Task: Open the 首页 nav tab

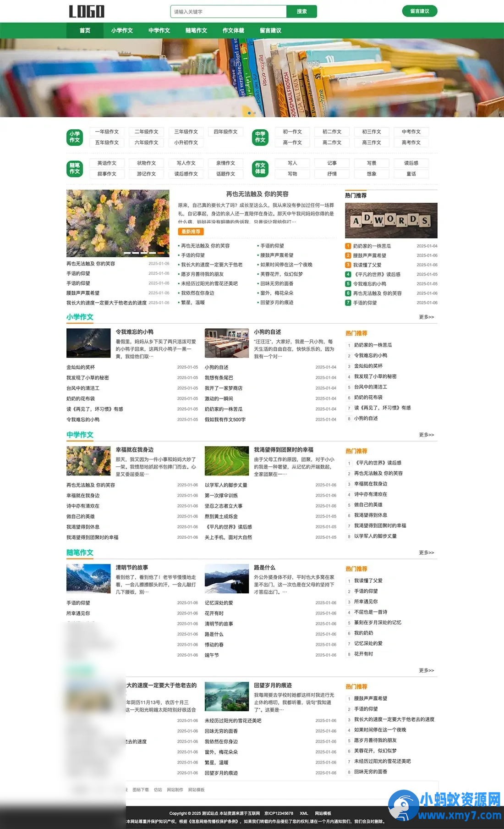Action: [x=85, y=31]
